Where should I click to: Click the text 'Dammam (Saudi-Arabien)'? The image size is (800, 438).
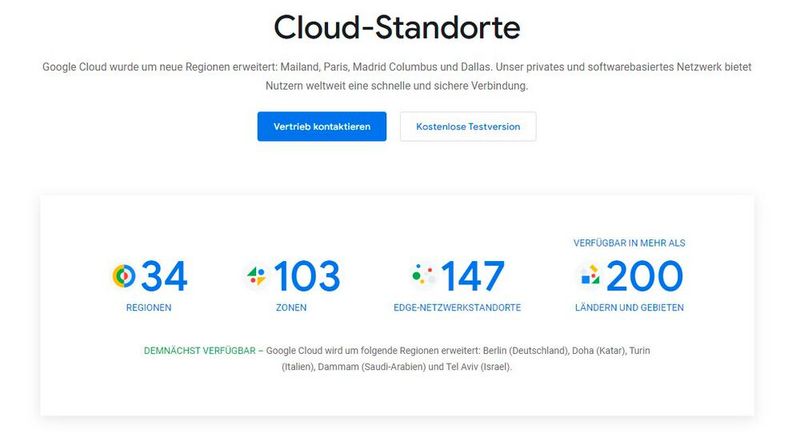click(371, 367)
